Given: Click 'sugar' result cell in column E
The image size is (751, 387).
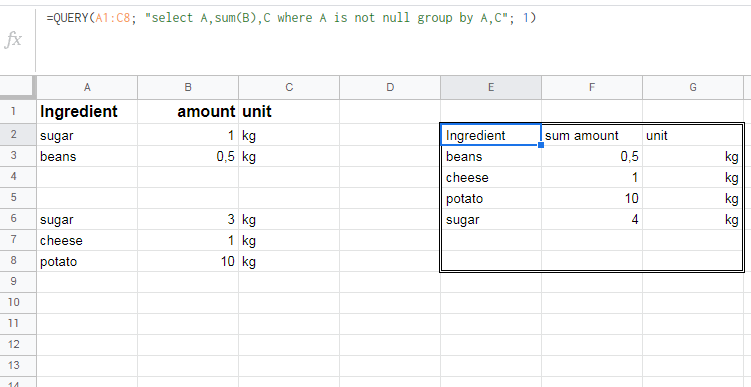Looking at the screenshot, I should click(x=491, y=219).
